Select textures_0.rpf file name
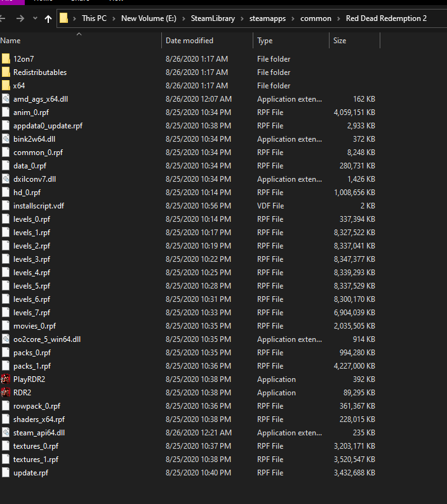Viewport: 447px width, 504px height. (x=36, y=446)
